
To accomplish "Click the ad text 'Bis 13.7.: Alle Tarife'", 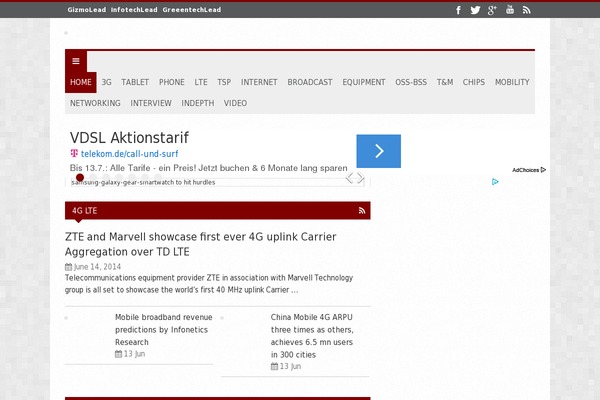I will 209,168.
